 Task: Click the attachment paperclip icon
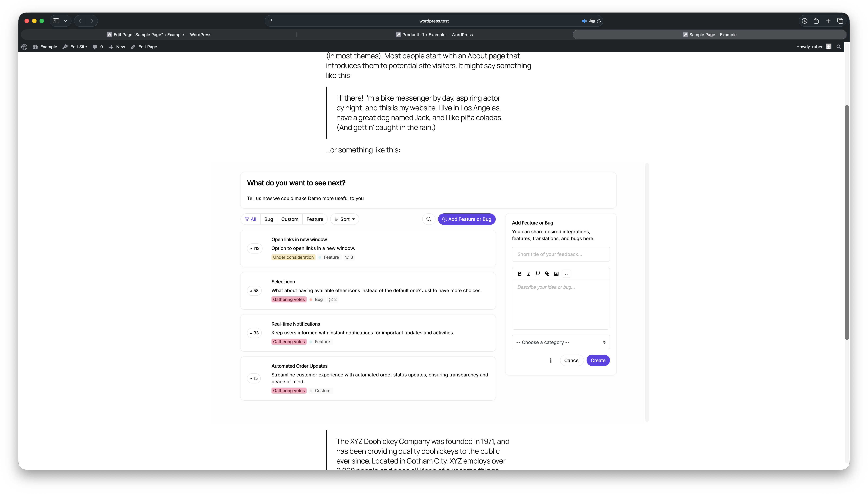(551, 361)
